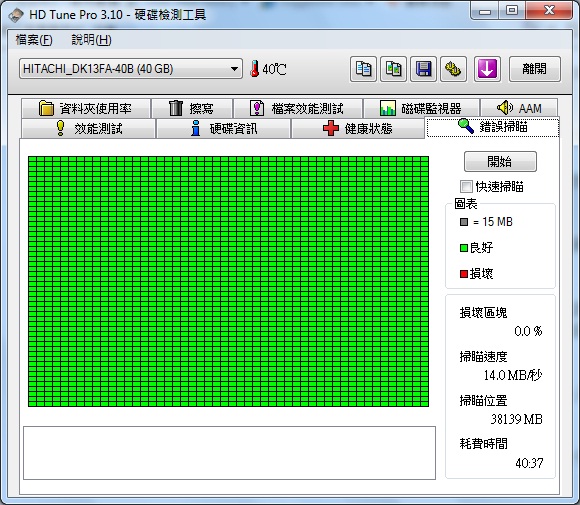The image size is (580, 505).
Task: Open the options wrench icon
Action: (x=453, y=69)
